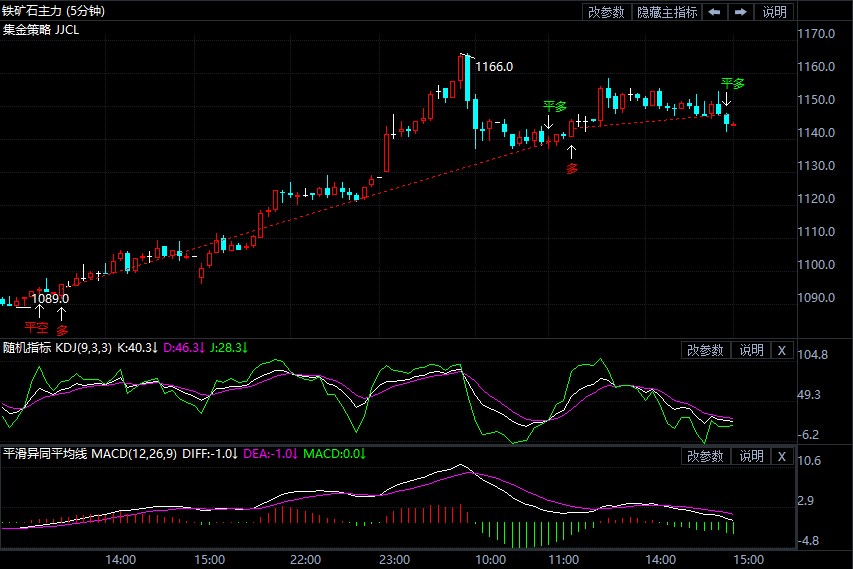
Task: Select the 集金策略 JJCL indicator label
Action: pos(41,30)
